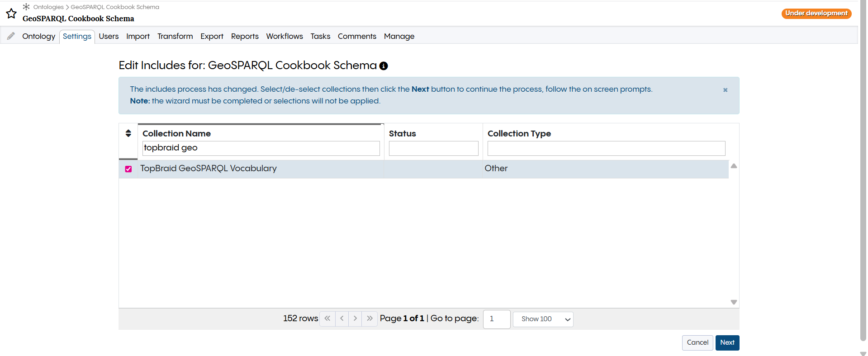Open the Show 100 rows dropdown
This screenshot has width=868, height=356.
(x=543, y=319)
